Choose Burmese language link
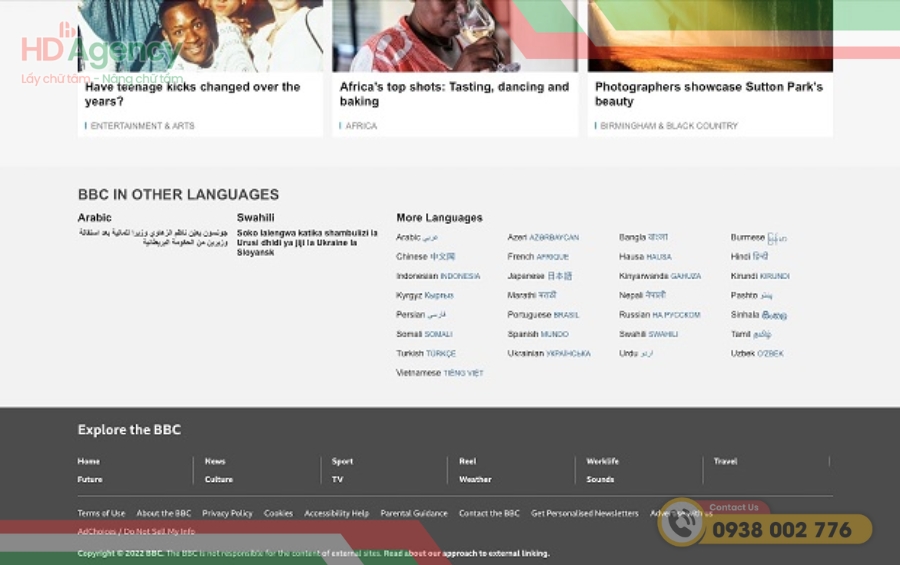 [758, 238]
